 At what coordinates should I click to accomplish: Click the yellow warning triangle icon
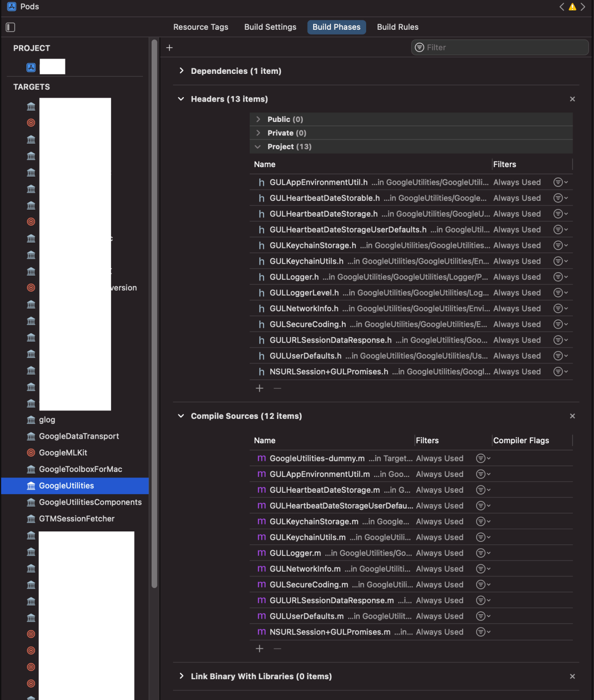pos(572,7)
